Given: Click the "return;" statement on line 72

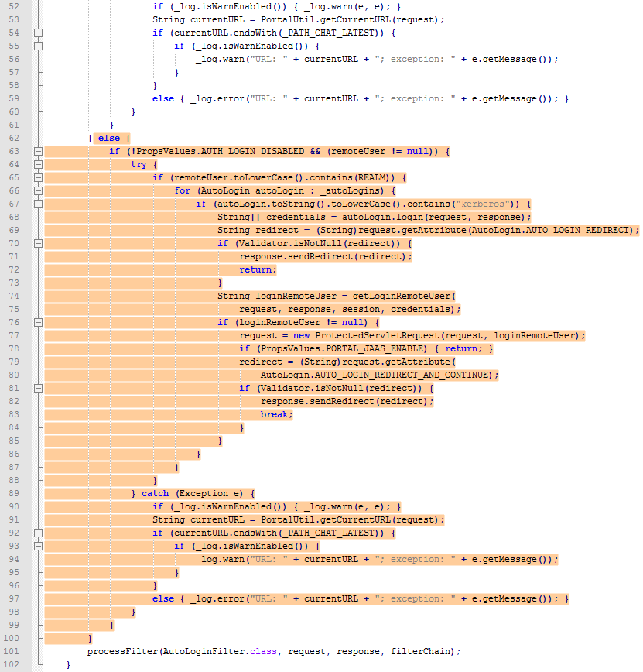Looking at the screenshot, I should [x=258, y=270].
